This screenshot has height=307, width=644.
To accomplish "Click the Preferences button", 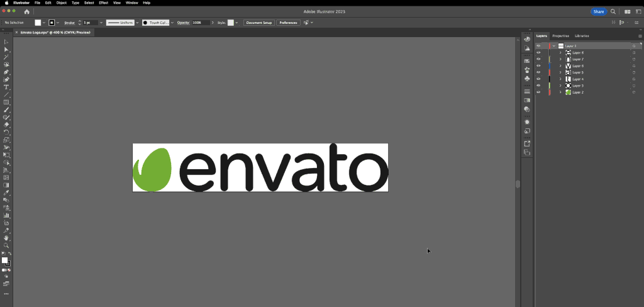I will 288,23.
